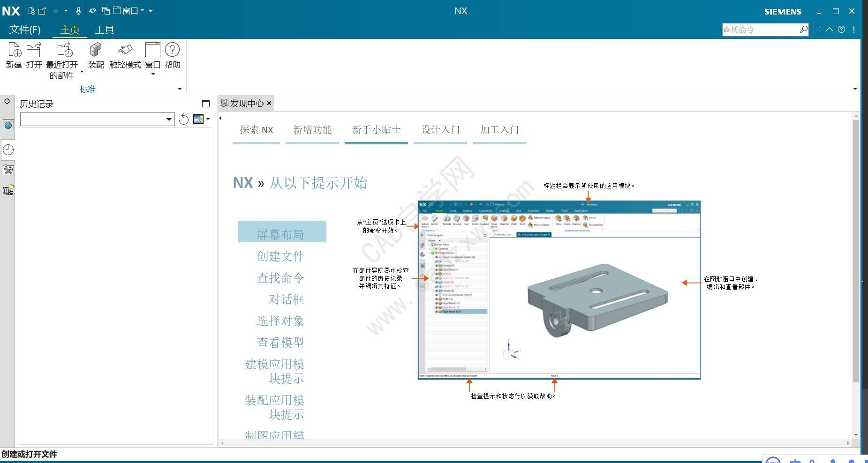Toggle the gear settings icon in sidebar
Image resolution: width=868 pixels, height=463 pixels.
point(8,101)
